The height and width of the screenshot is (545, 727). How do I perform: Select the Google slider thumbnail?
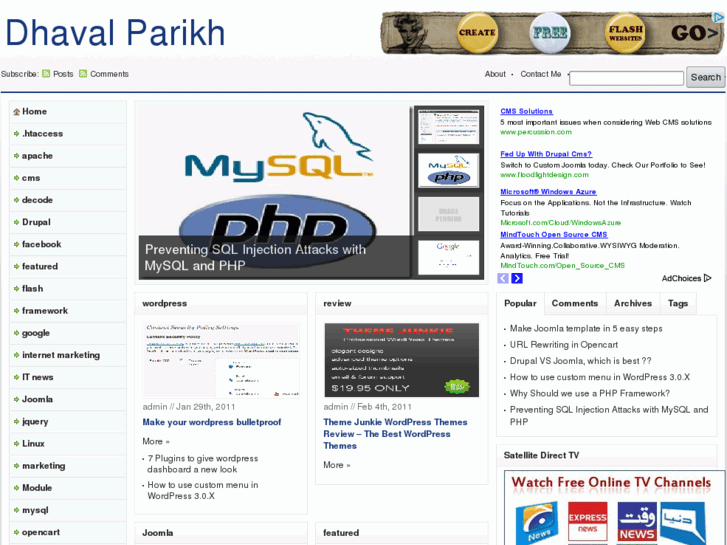point(448,257)
